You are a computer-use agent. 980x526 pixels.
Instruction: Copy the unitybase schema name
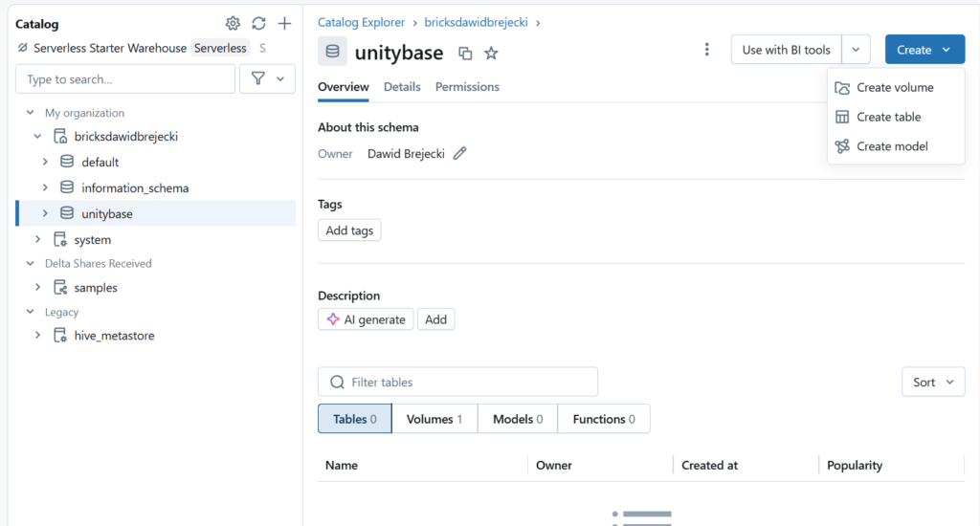pos(465,54)
